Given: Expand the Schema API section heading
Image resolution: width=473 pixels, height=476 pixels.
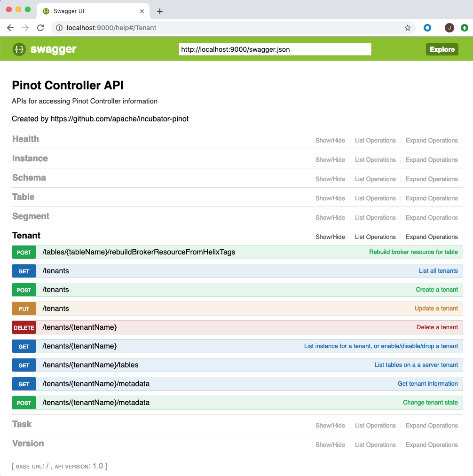Looking at the screenshot, I should point(29,178).
